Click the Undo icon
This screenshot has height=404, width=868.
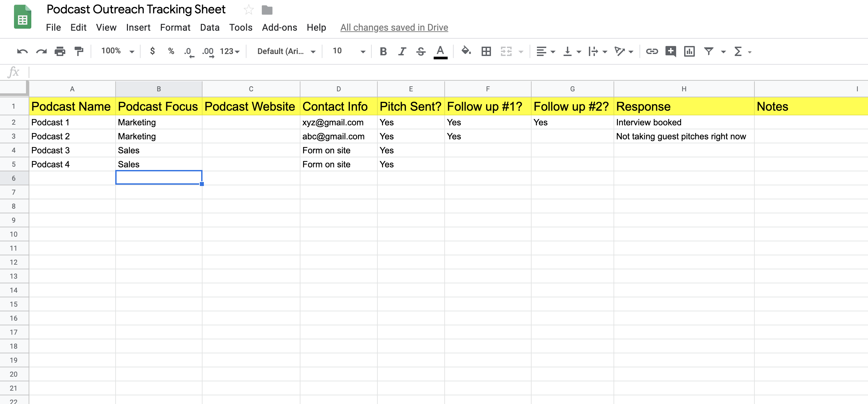coord(23,51)
